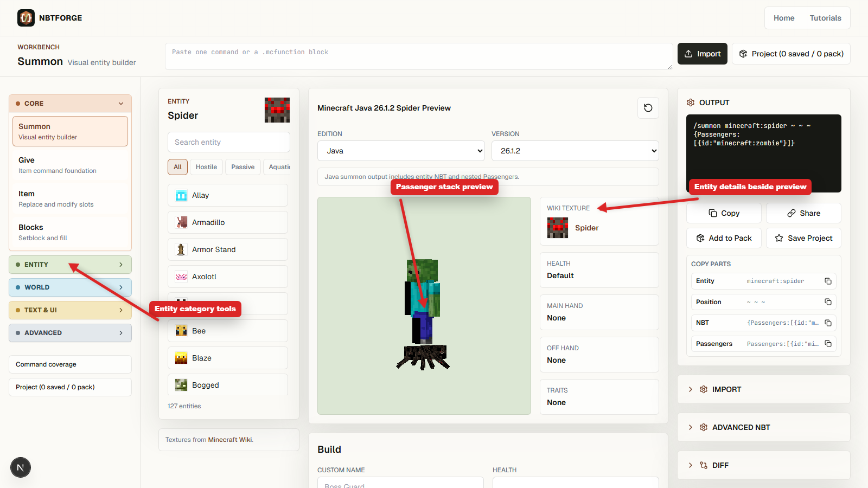868x488 pixels.
Task: Open the Summon visual entity builder
Action: click(x=70, y=131)
